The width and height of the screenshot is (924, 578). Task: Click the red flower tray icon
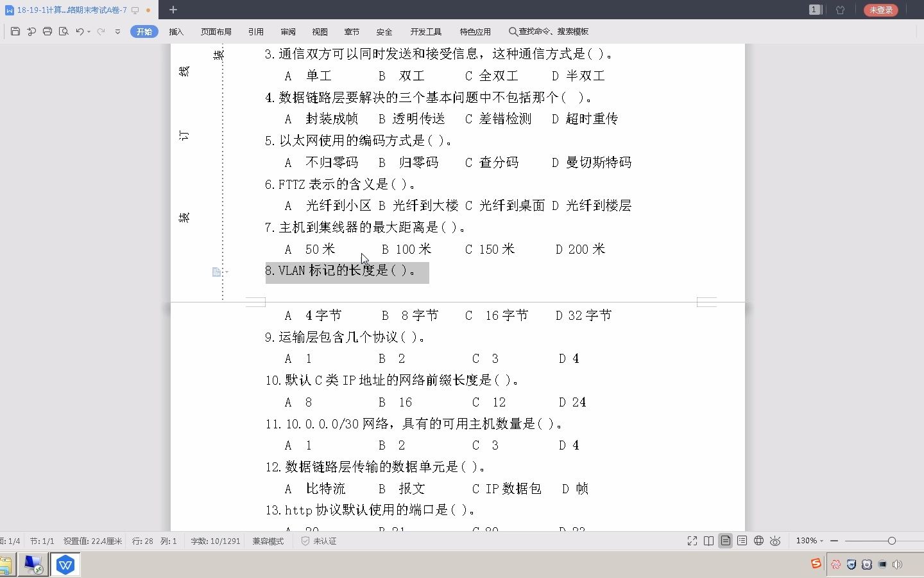pyautogui.click(x=835, y=565)
